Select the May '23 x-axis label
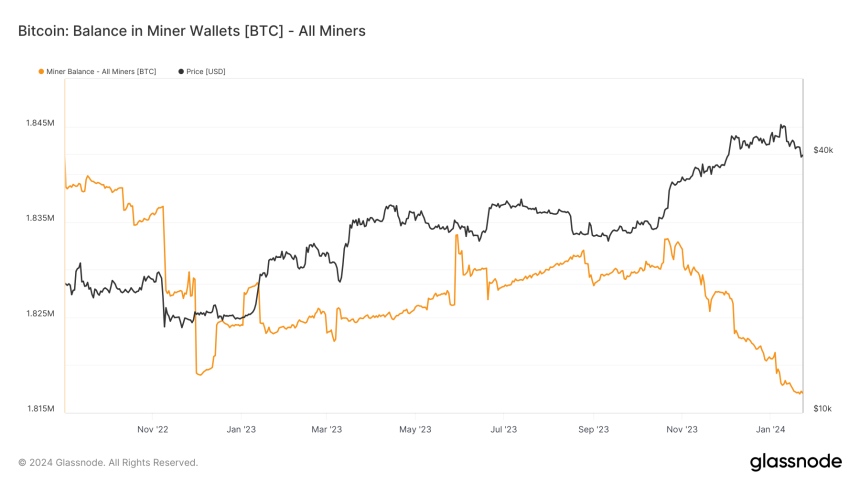Screen dimensions: 860x484 coord(415,429)
